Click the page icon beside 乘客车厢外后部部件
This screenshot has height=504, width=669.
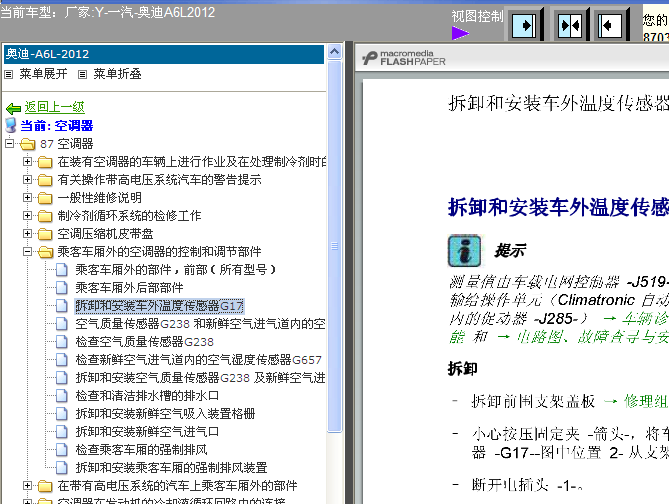(62, 288)
